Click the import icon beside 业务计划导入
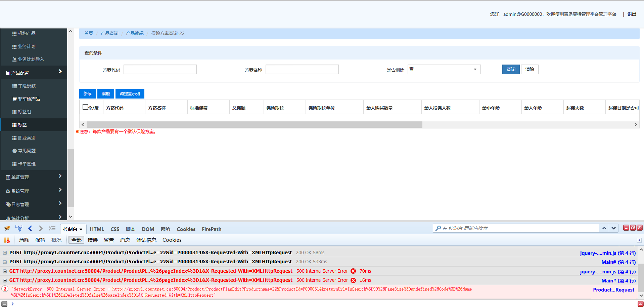This screenshot has width=644, height=308. (x=14, y=60)
